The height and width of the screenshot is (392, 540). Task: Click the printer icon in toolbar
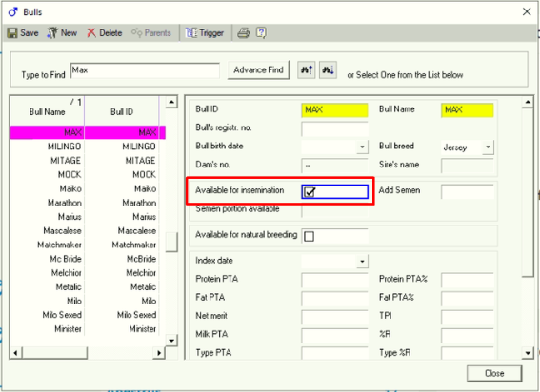click(244, 33)
